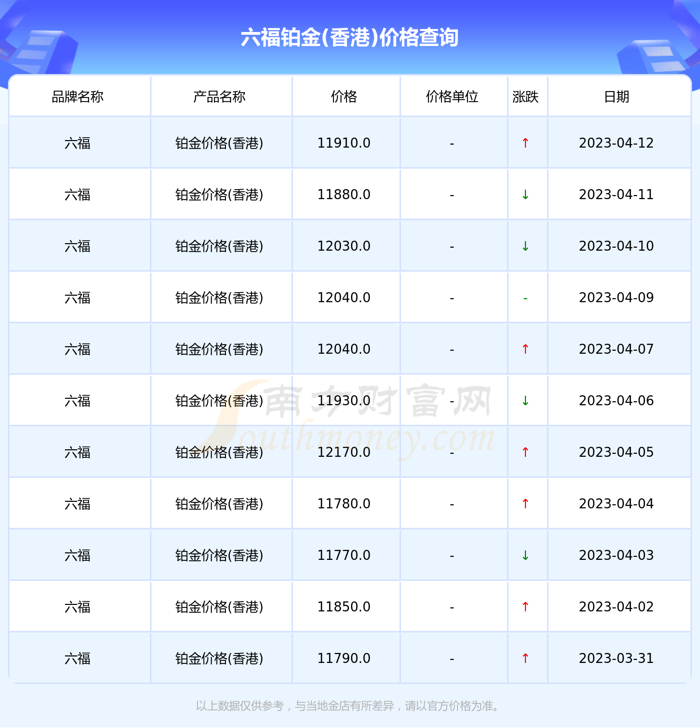Click the date 2023-04-04
This screenshot has height=728, width=700.
(616, 504)
